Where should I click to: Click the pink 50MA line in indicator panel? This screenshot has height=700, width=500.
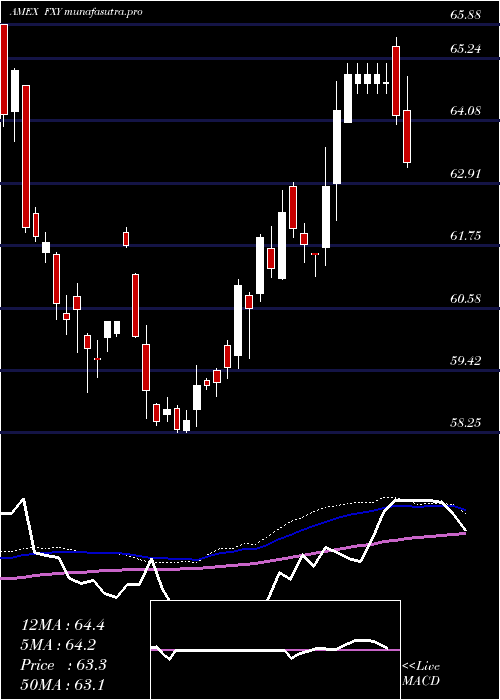[232, 565]
